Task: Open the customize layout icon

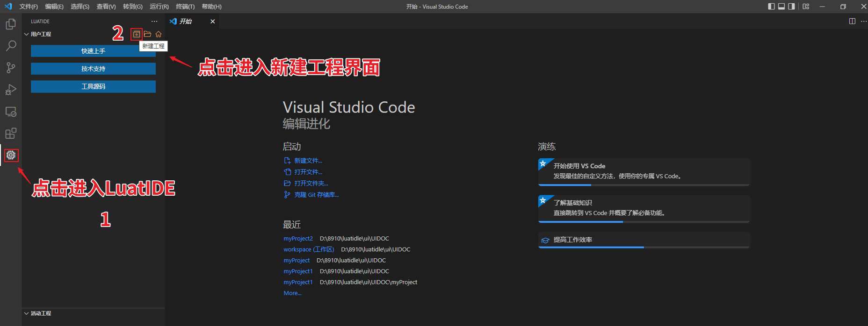Action: coord(806,7)
